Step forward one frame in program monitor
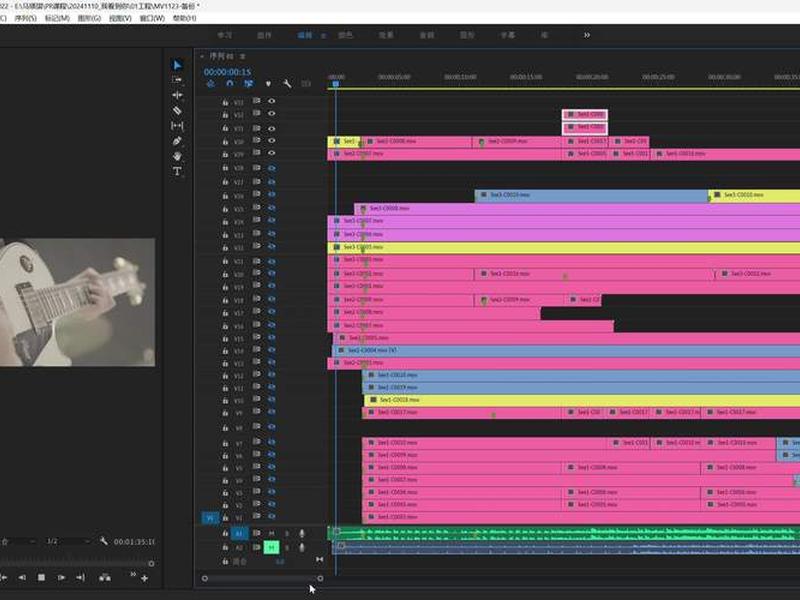Screen dimensions: 800x600 tap(61, 578)
